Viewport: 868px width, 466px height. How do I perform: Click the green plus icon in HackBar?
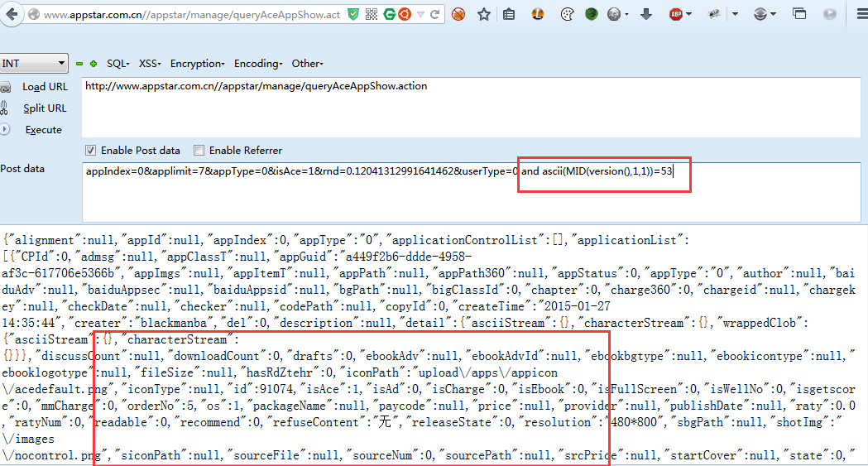click(x=94, y=64)
